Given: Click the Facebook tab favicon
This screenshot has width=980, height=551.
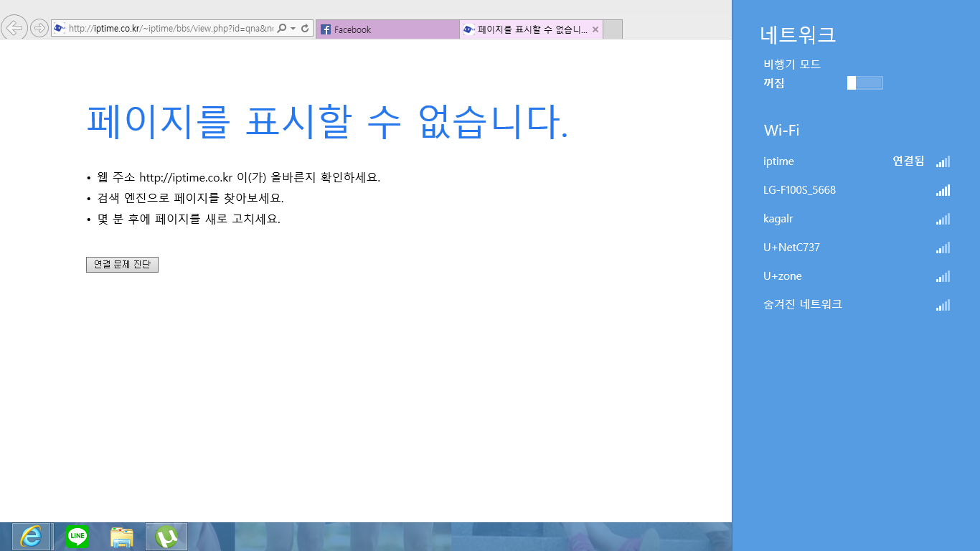Looking at the screenshot, I should [326, 29].
